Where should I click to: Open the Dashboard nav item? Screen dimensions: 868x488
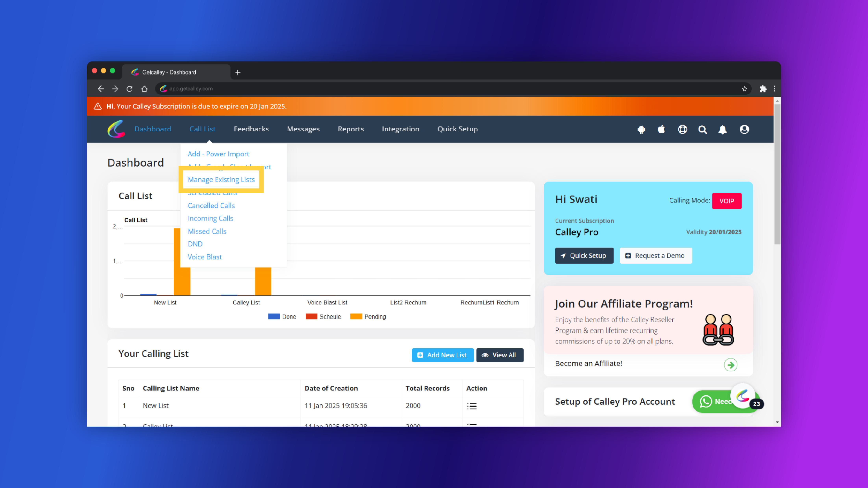(153, 129)
